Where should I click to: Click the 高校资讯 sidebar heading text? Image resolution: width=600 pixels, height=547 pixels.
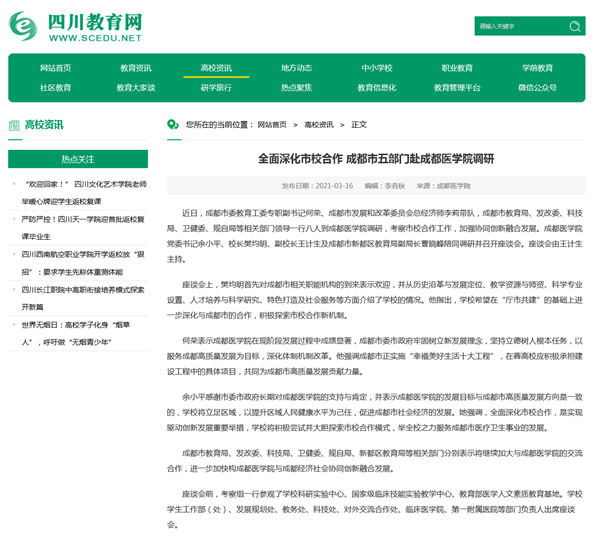(x=44, y=125)
